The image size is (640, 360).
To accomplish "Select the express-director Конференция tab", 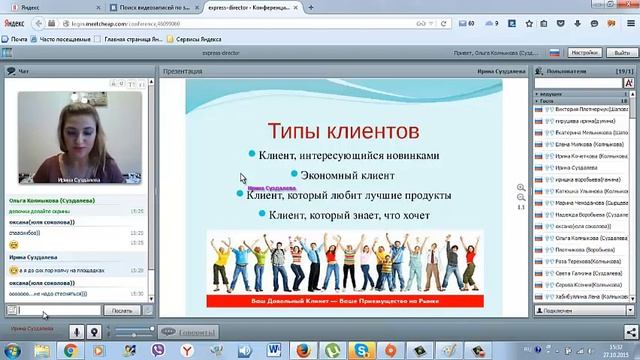I will [253, 7].
